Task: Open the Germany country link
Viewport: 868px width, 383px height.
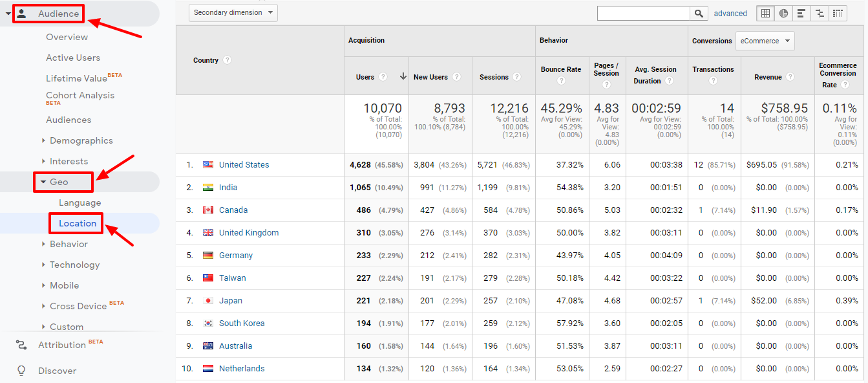Action: point(236,256)
